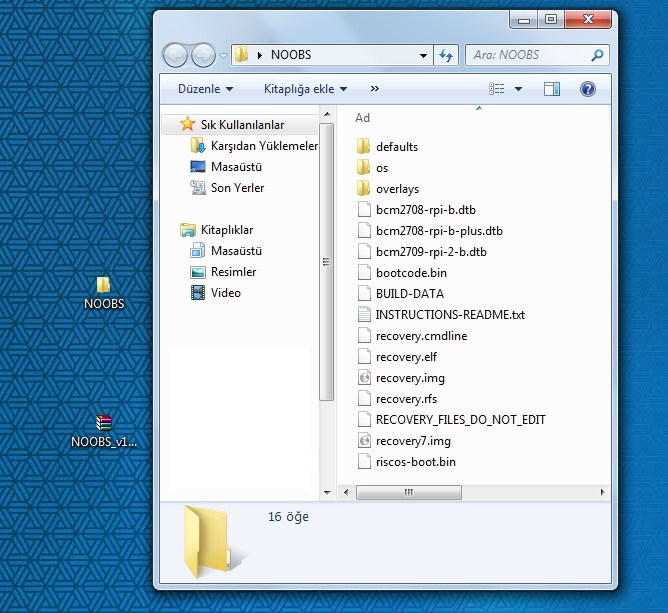Select the RECOVERY_FILES_DO_NOT_EDIT file
The width and height of the screenshot is (668, 613).
click(451, 420)
